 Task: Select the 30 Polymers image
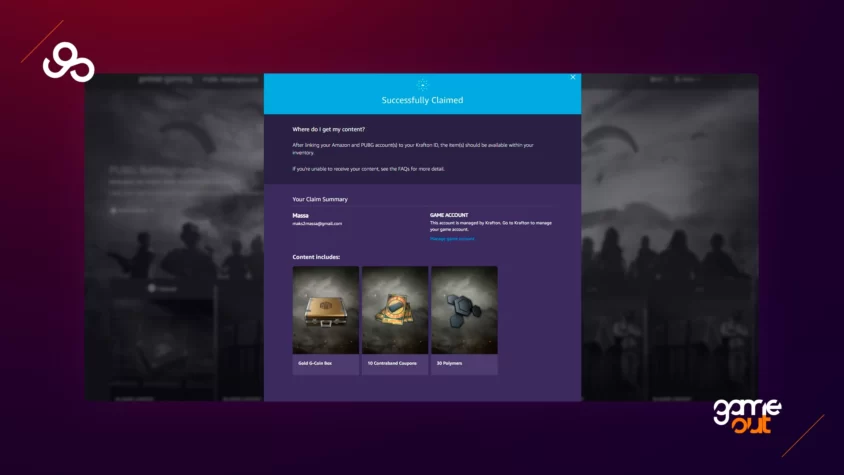[x=465, y=310]
